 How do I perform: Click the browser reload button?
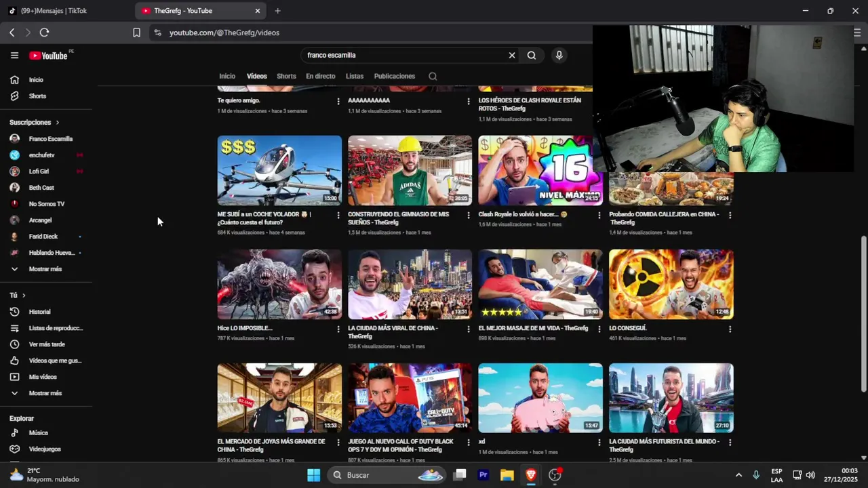tap(44, 33)
